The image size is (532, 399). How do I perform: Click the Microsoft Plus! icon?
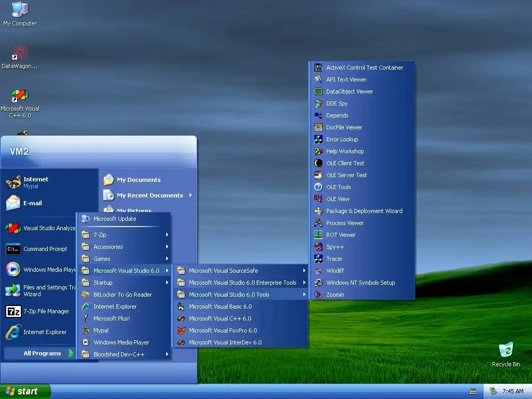click(86, 318)
